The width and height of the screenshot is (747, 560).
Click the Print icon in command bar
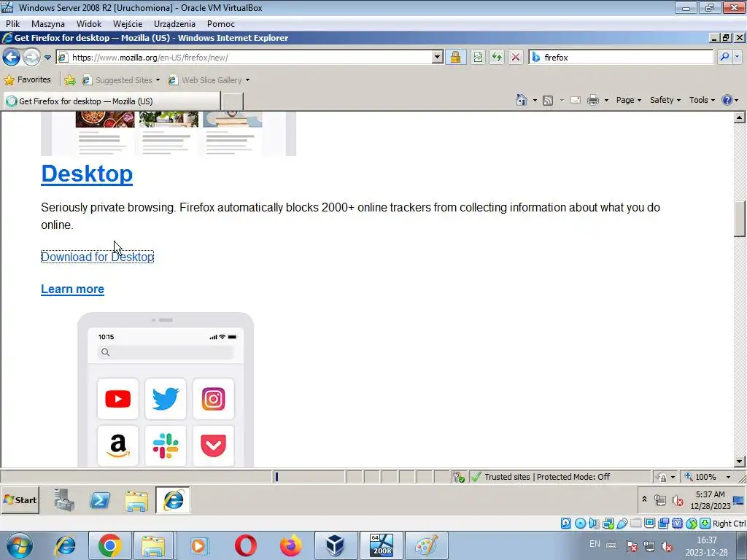coord(593,100)
